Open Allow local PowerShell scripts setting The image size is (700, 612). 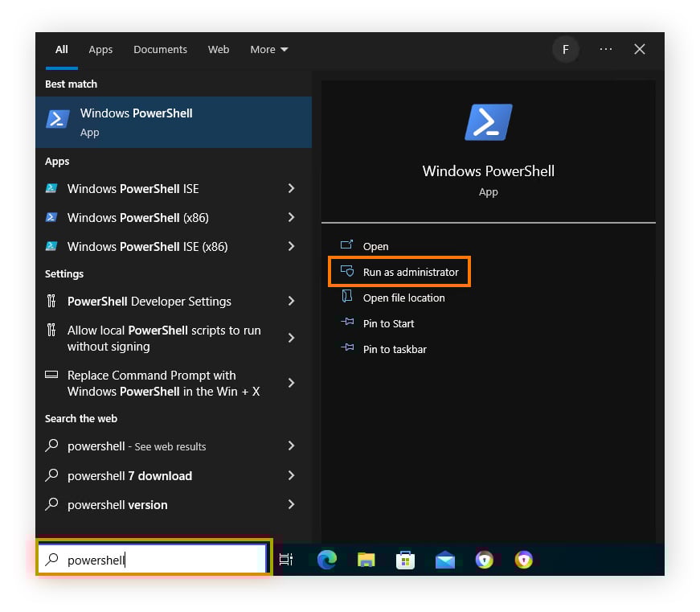(174, 338)
